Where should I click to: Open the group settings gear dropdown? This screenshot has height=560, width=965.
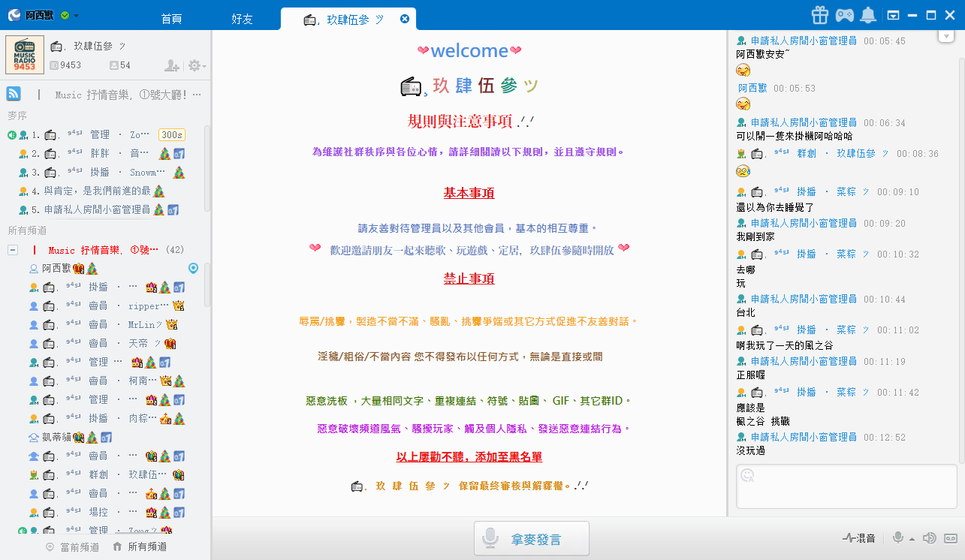(x=197, y=66)
